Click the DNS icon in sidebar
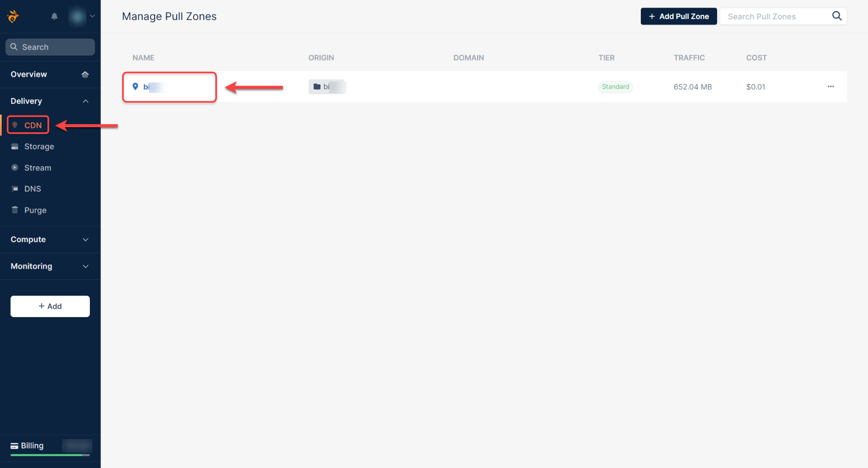The width and height of the screenshot is (868, 468). point(15,189)
